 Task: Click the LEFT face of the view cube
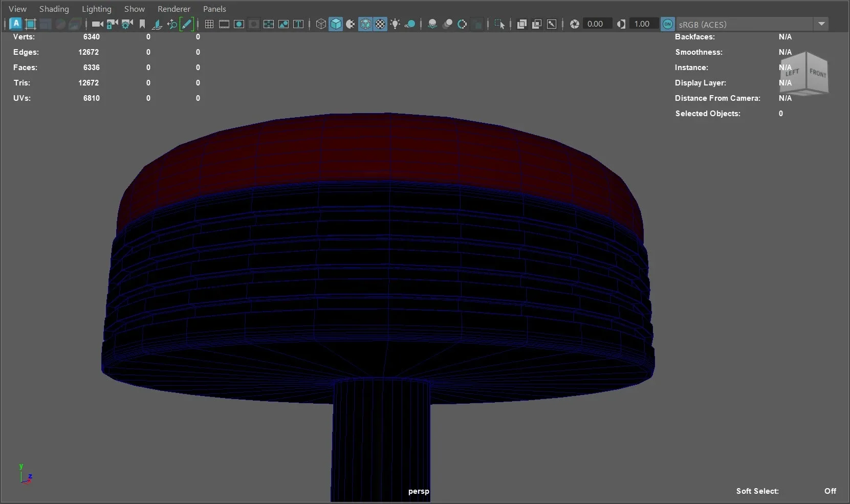point(794,74)
